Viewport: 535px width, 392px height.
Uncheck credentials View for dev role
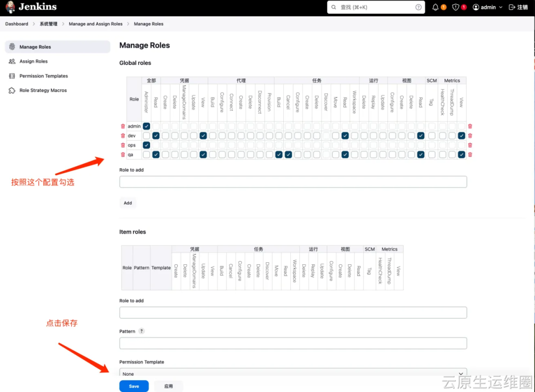203,136
